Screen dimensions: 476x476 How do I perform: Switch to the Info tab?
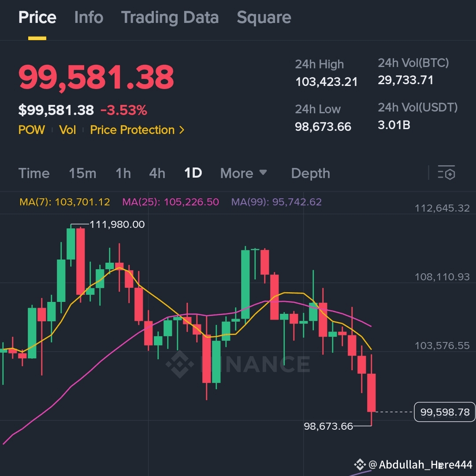(x=89, y=18)
